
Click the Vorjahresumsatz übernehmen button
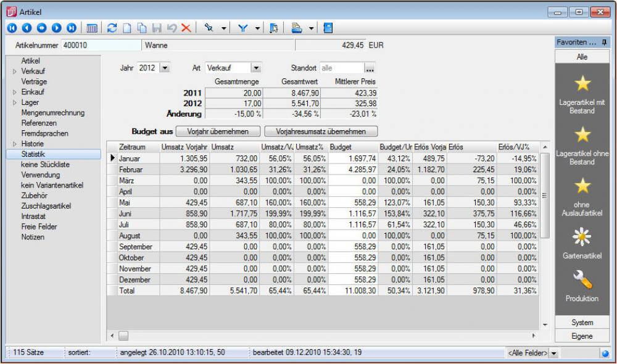coord(321,131)
